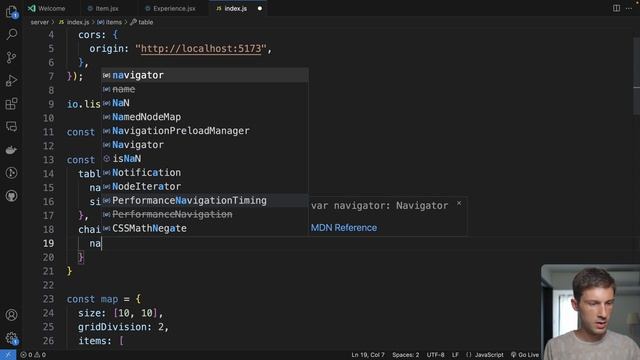Click line number 23 in the gutter

tap(48, 299)
